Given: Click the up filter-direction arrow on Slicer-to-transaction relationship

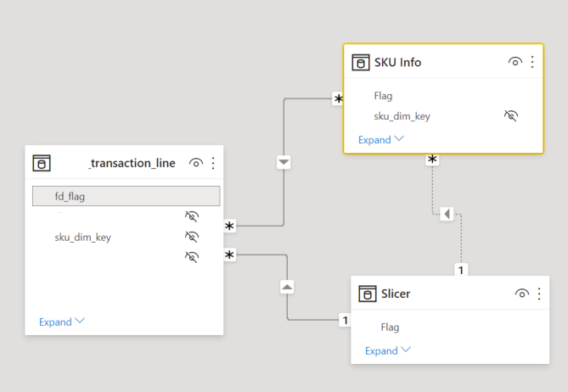Looking at the screenshot, I should [287, 287].
